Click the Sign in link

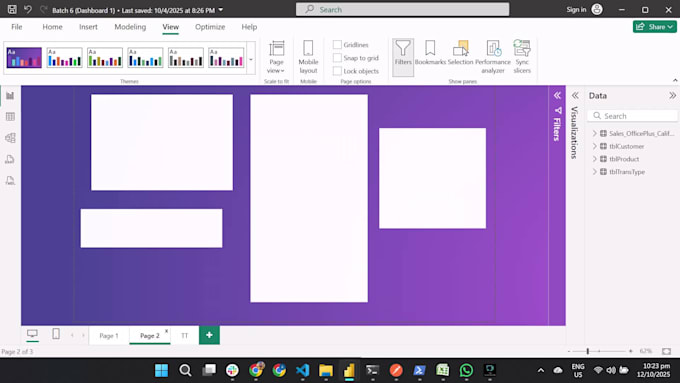576,10
